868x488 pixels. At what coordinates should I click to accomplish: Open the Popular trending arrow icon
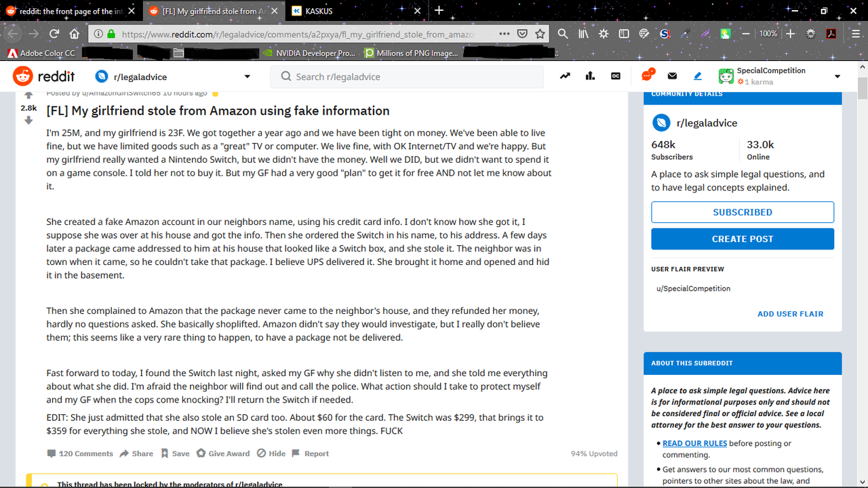pos(565,77)
